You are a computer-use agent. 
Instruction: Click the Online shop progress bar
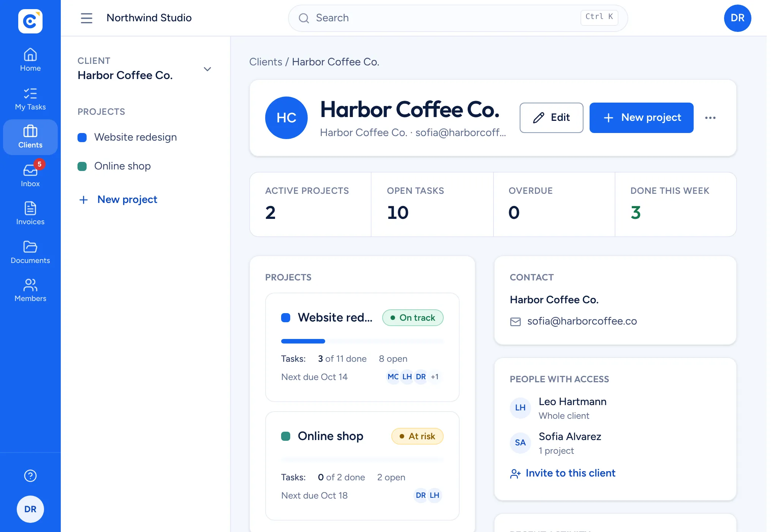[x=362, y=460]
